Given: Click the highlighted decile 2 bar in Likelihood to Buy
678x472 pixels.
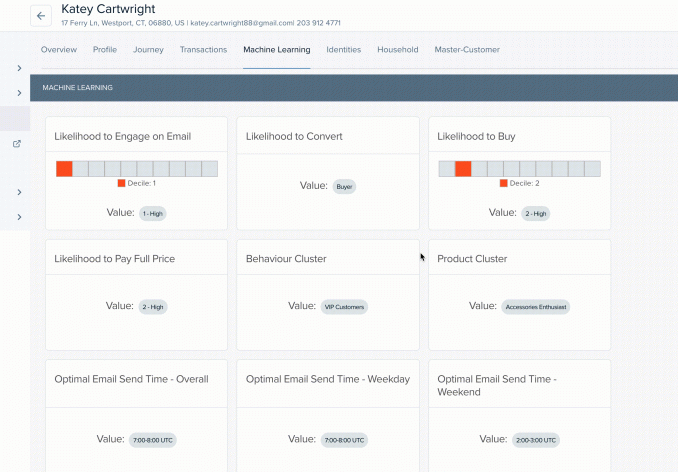Looking at the screenshot, I should click(x=463, y=169).
